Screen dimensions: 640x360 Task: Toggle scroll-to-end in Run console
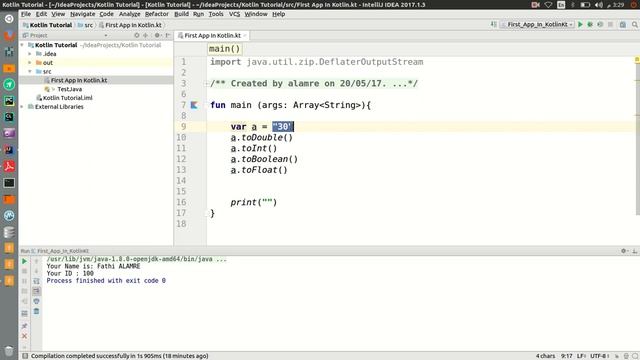36,291
